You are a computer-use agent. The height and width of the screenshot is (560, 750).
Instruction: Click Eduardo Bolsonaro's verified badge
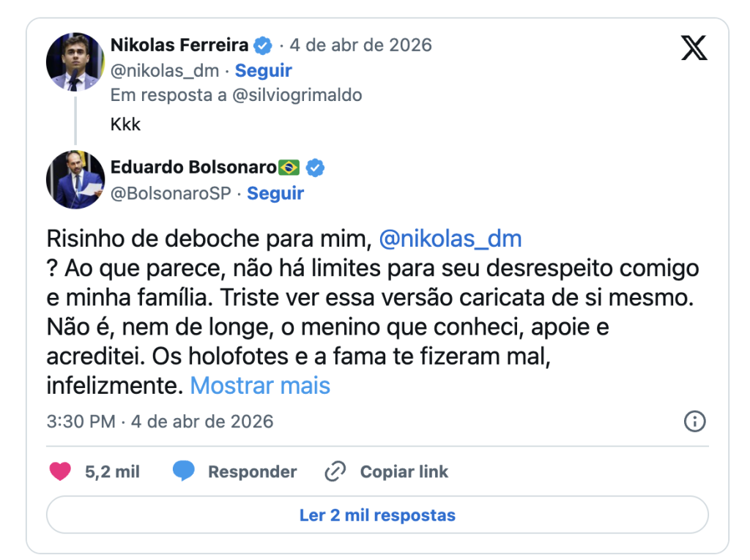click(x=315, y=168)
